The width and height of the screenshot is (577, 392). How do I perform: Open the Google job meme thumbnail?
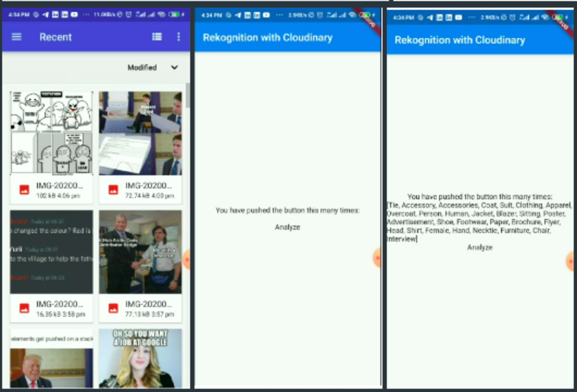point(140,358)
